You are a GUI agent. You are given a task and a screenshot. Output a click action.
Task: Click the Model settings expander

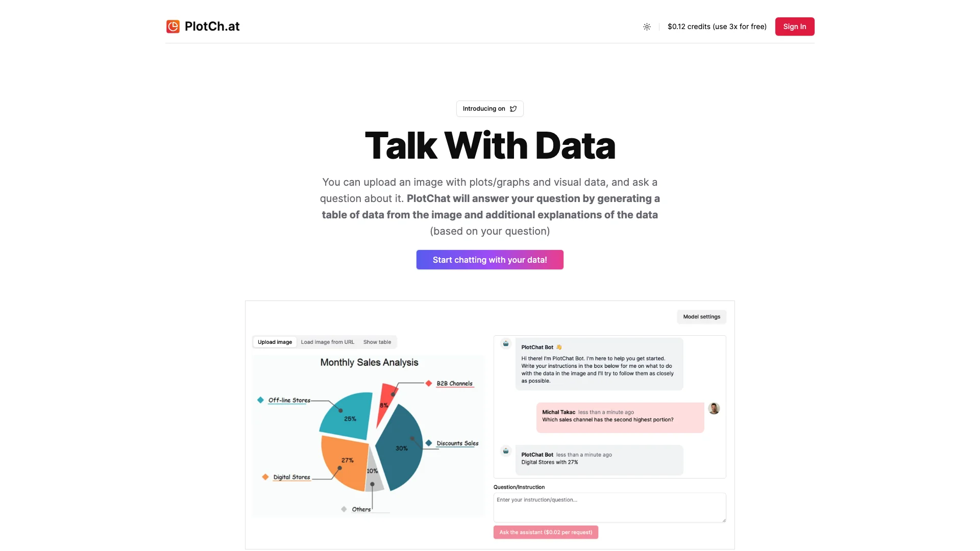[x=701, y=317]
